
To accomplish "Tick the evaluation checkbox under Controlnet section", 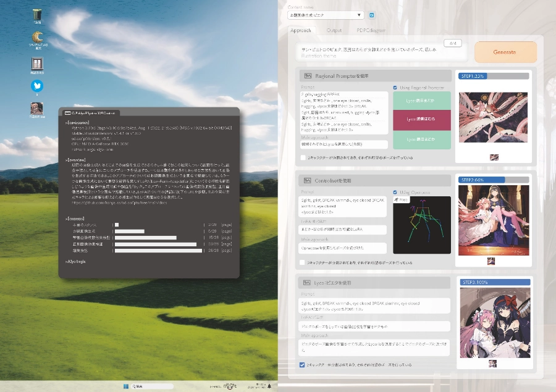I will (x=302, y=262).
